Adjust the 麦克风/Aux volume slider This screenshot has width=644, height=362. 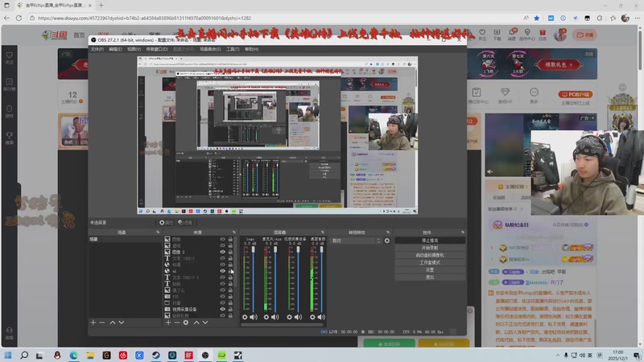point(275,279)
